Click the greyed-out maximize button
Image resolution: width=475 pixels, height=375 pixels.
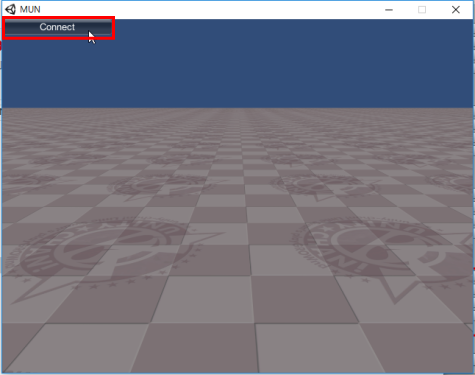point(422,10)
